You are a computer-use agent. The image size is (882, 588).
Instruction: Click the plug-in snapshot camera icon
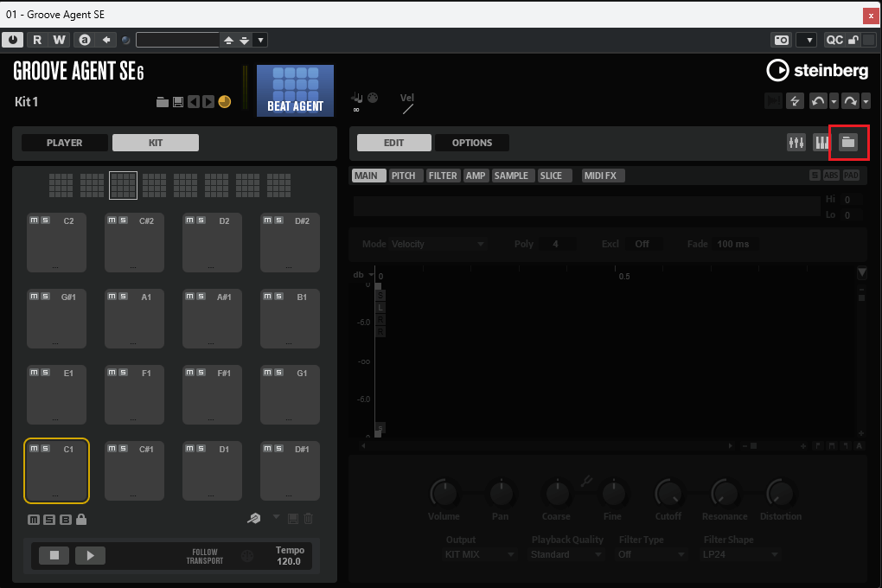(781, 40)
